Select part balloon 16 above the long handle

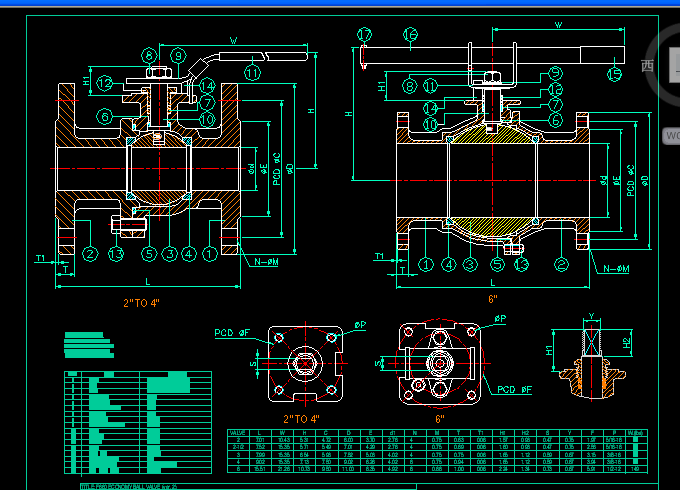[x=410, y=34]
